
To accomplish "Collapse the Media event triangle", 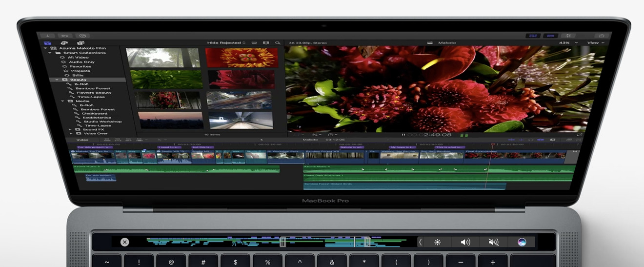I will coord(63,101).
